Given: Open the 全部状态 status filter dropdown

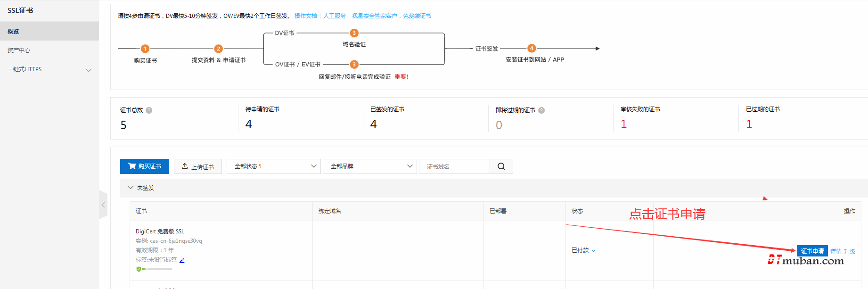Looking at the screenshot, I should (x=273, y=166).
